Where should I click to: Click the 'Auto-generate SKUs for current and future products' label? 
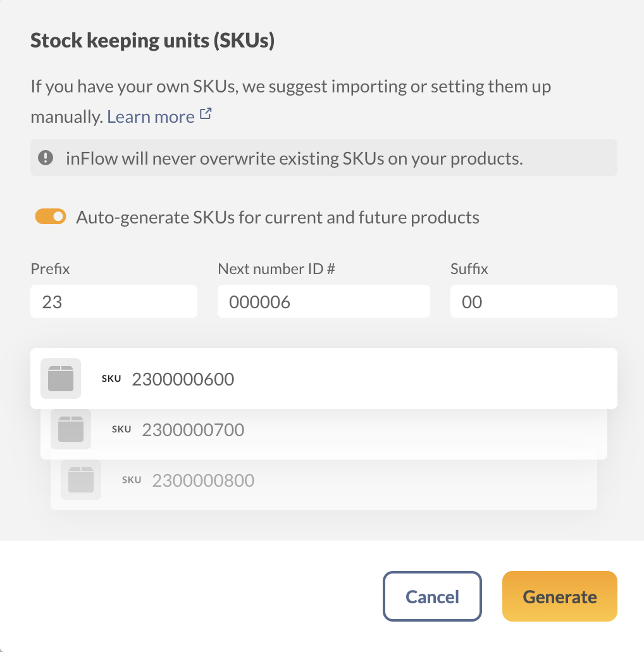(277, 218)
